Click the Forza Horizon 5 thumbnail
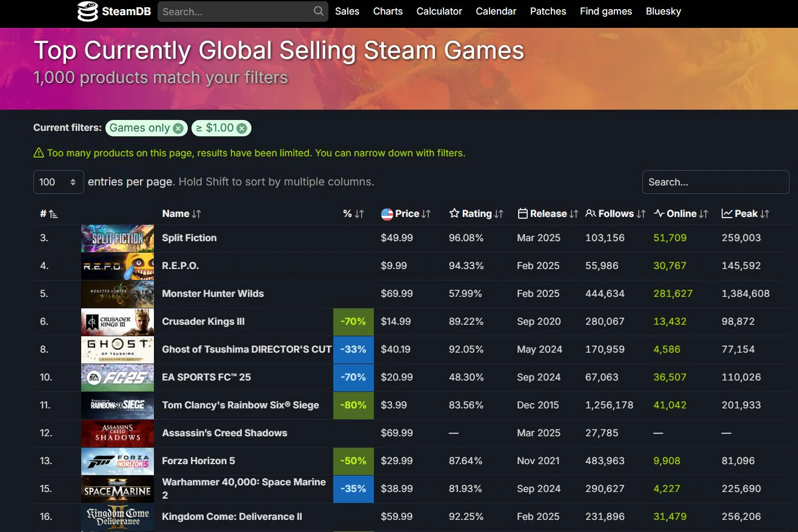Screen dimensions: 798x532 coord(118,461)
